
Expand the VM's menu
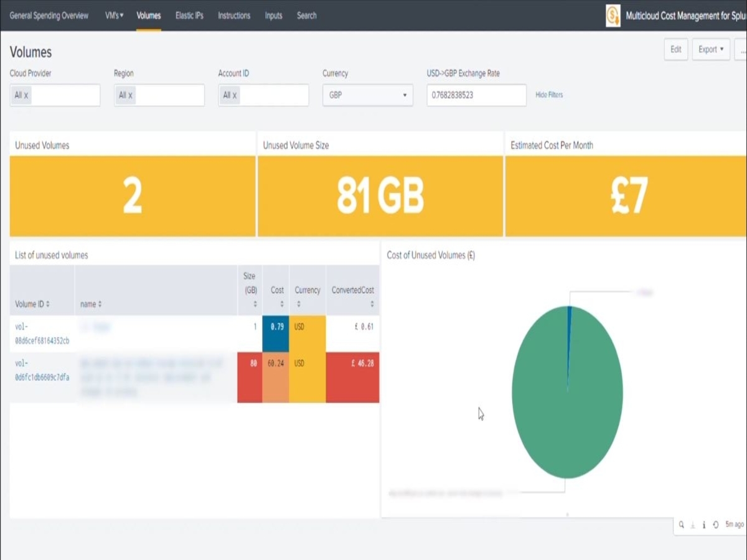tap(114, 16)
